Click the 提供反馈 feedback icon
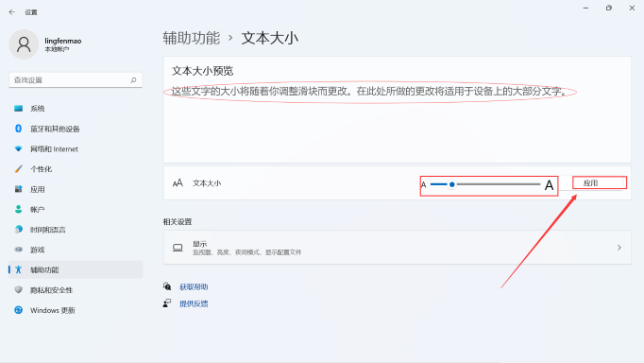Viewport: 644px width, 363px height. point(167,303)
